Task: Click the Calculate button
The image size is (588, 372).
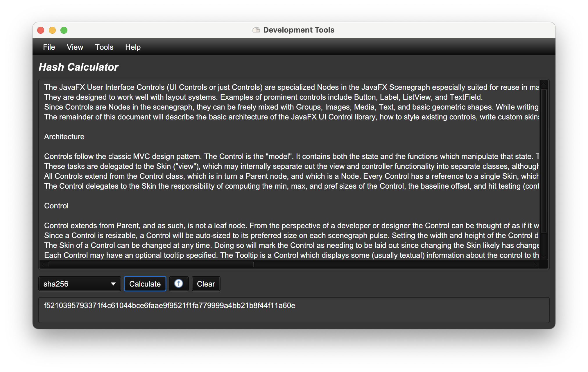Action: point(145,284)
